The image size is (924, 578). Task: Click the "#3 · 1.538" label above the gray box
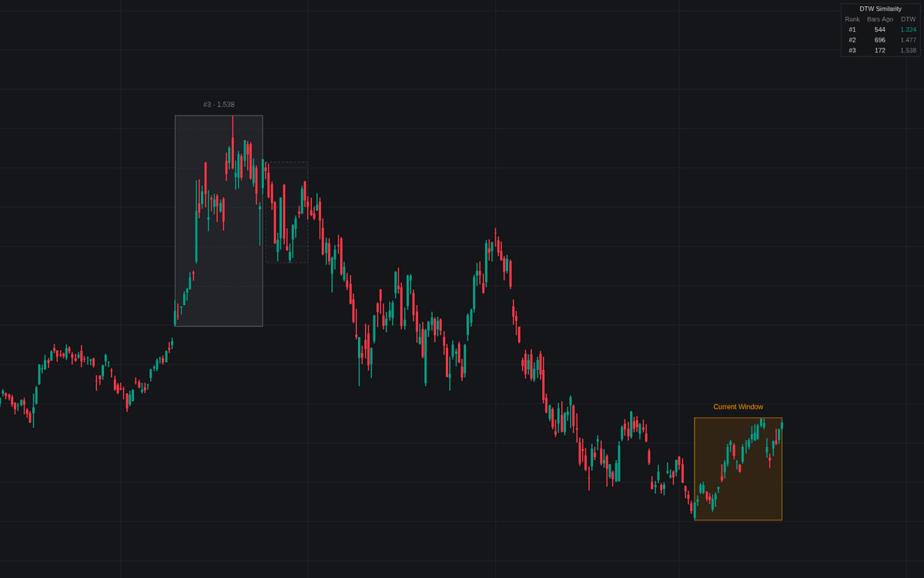pos(219,104)
